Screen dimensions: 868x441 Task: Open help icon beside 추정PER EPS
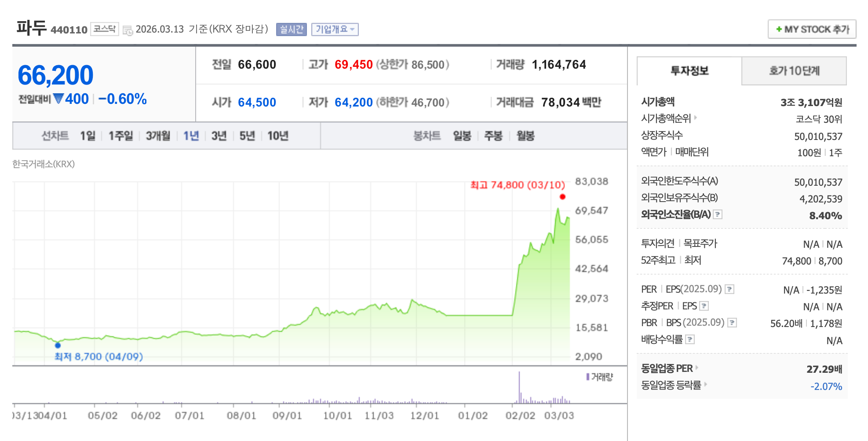(x=704, y=306)
